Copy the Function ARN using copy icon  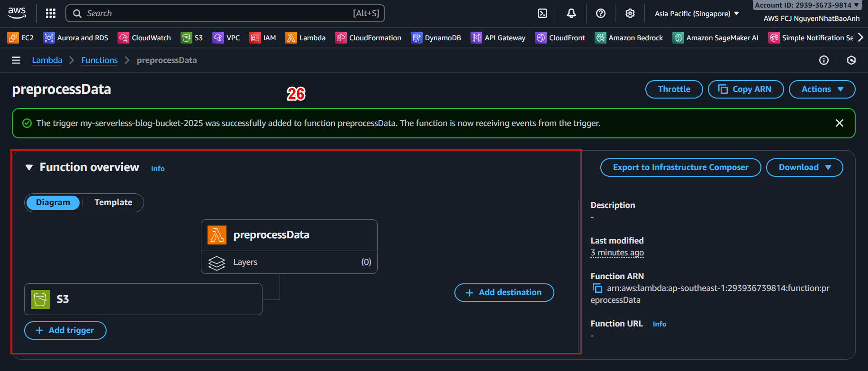point(597,288)
